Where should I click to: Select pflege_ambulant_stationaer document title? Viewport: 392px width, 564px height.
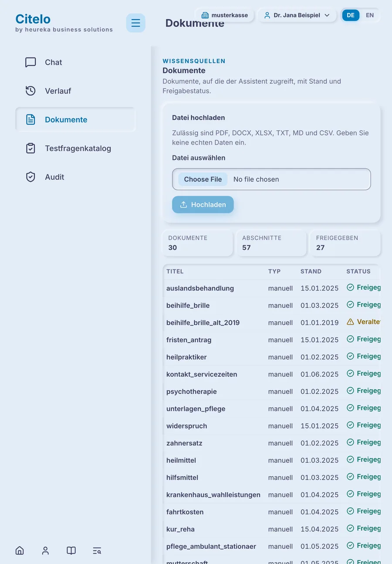pos(211,547)
